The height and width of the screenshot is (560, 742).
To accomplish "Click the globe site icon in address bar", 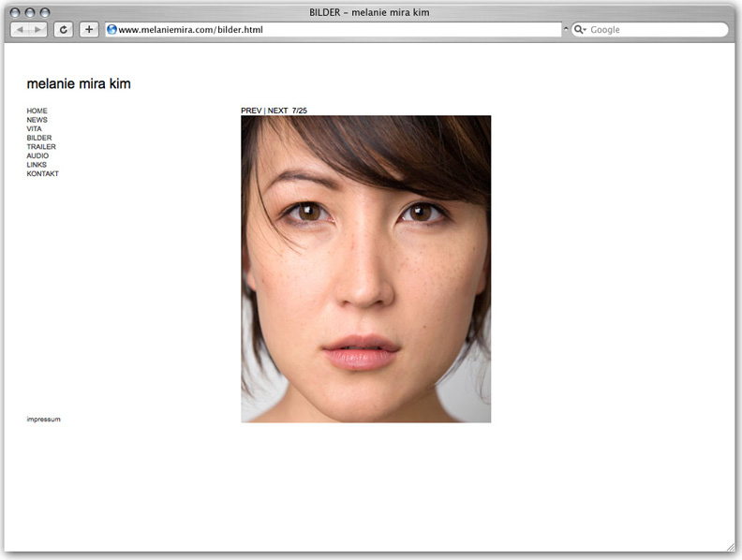I will [112, 29].
